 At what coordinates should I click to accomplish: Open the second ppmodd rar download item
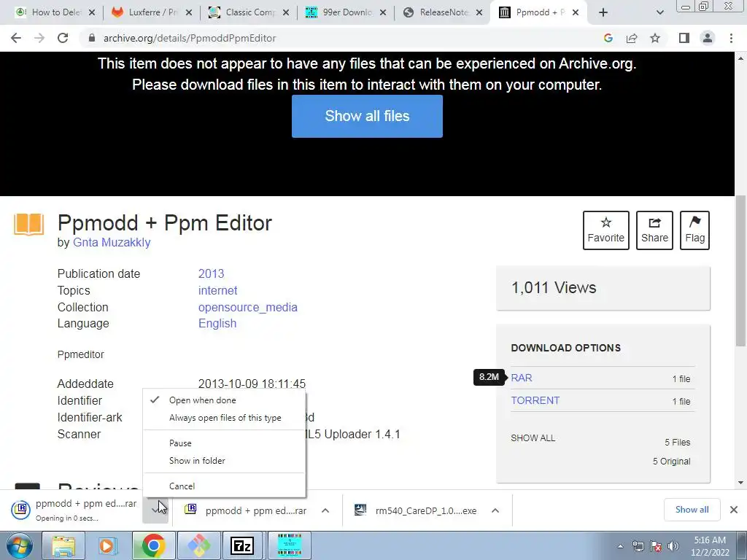246,510
